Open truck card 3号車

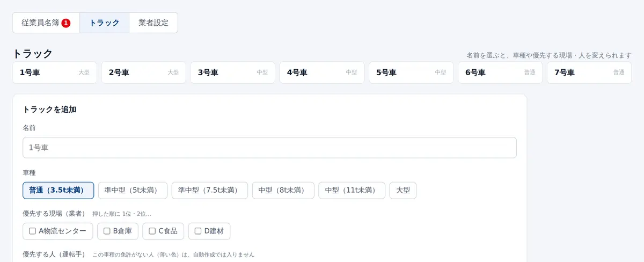coord(233,72)
